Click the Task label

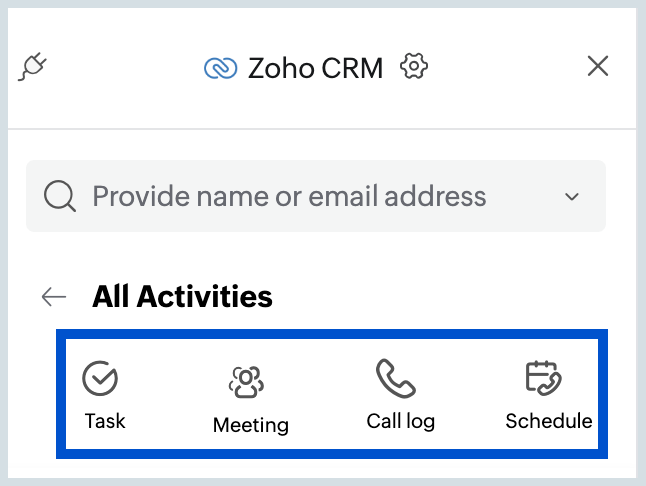point(105,421)
